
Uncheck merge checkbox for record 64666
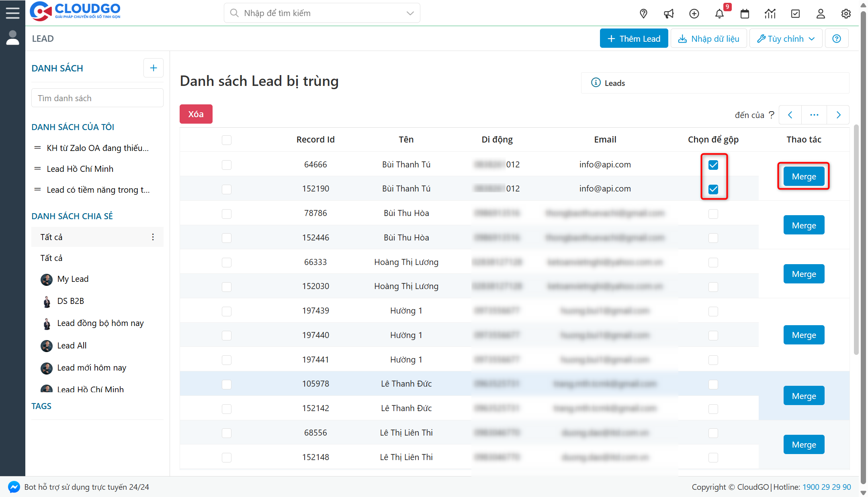713,165
